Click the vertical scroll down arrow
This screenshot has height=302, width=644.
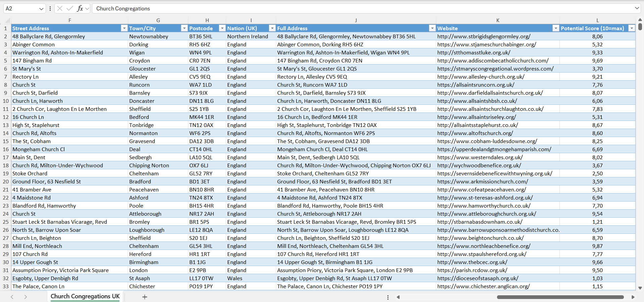point(640,288)
